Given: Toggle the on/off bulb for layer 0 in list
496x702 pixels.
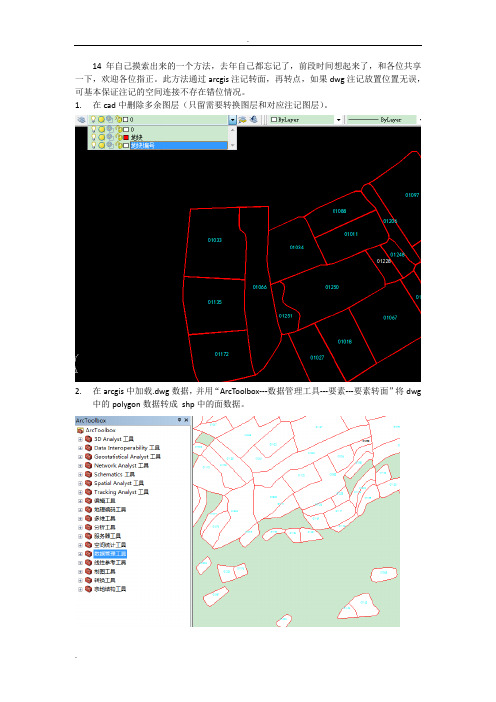Looking at the screenshot, I should pos(93,130).
